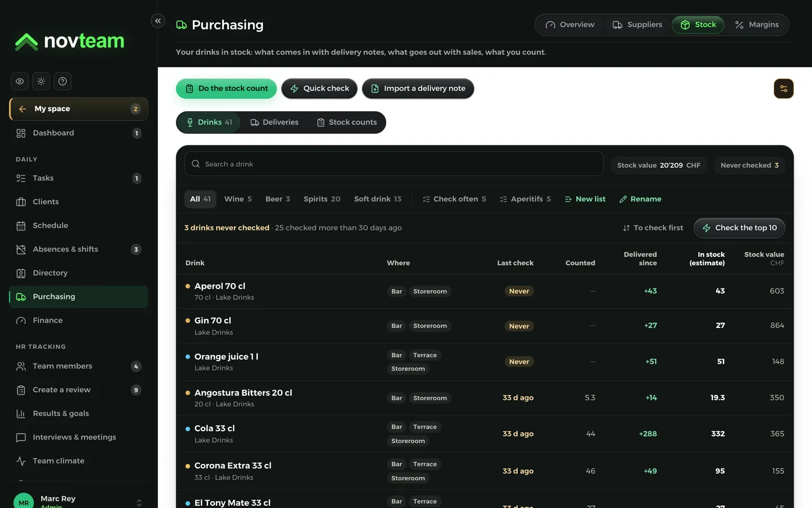Viewport: 812px width, 508px height.
Task: Filter drinks by the Spirits category
Action: [322, 199]
